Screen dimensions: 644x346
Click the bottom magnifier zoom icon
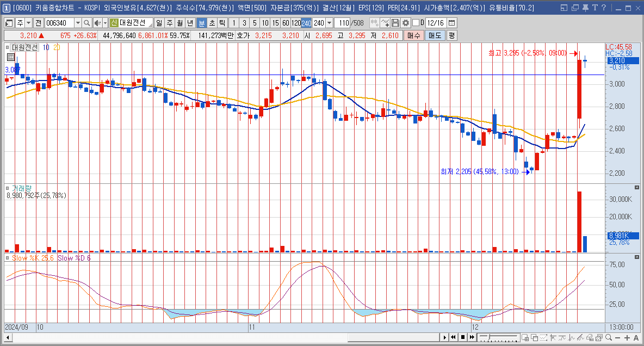coord(609,337)
